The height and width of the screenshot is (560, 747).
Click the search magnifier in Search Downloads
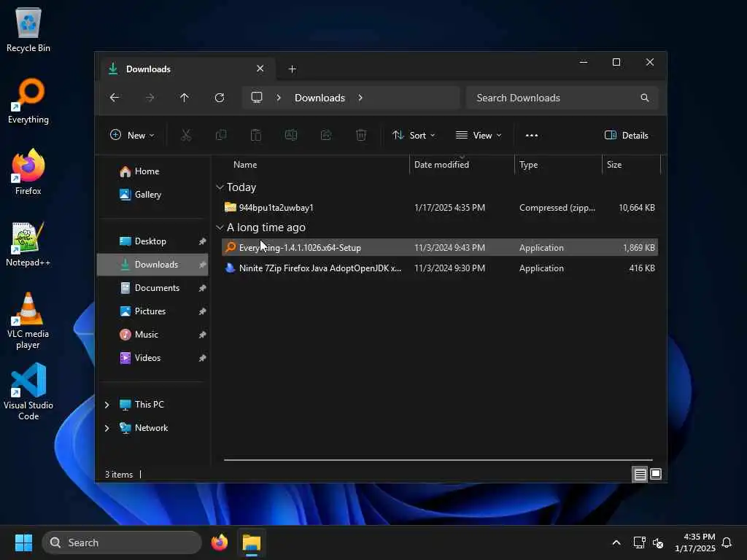(645, 98)
